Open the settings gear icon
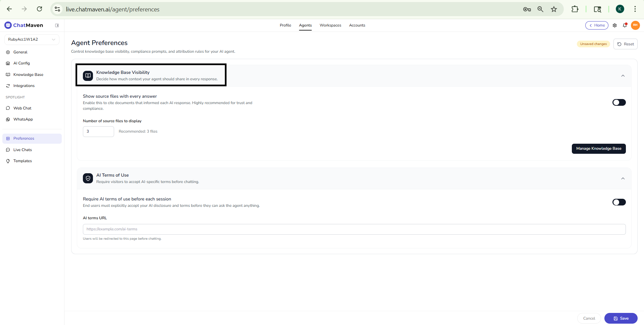644x325 pixels. point(614,26)
